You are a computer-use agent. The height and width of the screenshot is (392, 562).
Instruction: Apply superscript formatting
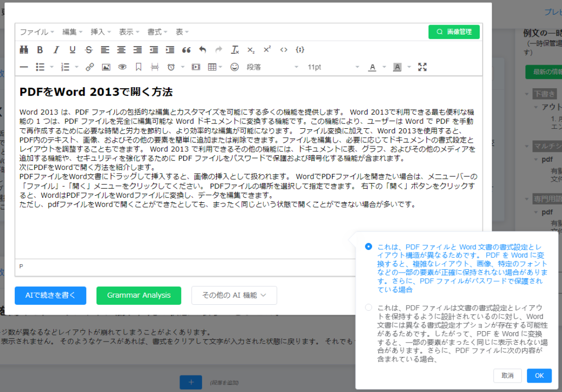267,50
